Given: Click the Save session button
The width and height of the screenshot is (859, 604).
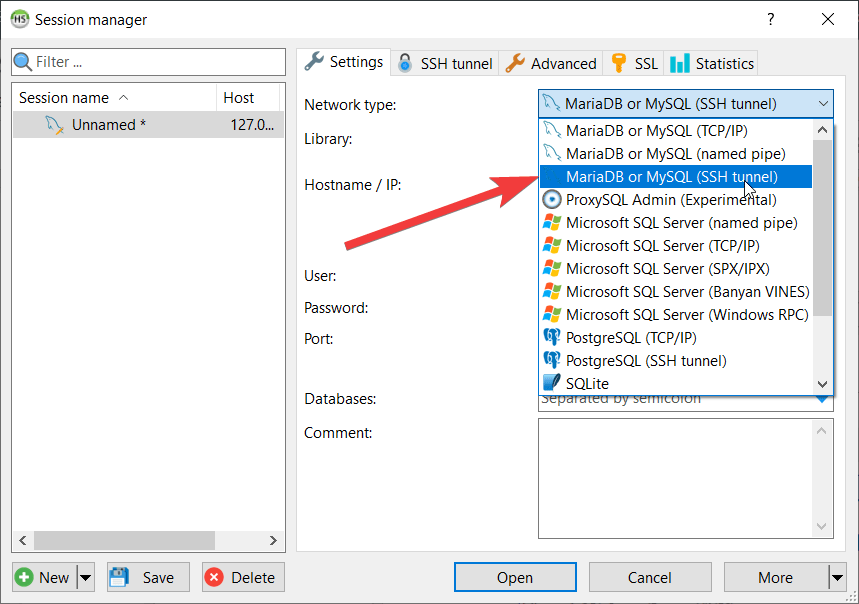Looking at the screenshot, I should tap(141, 577).
